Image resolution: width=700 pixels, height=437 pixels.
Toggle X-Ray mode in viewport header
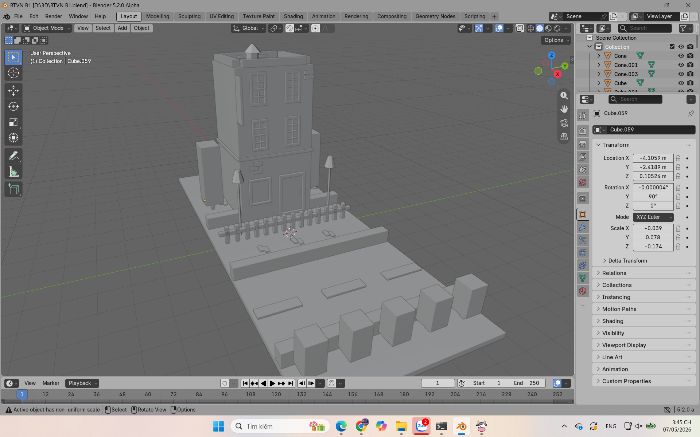point(520,28)
